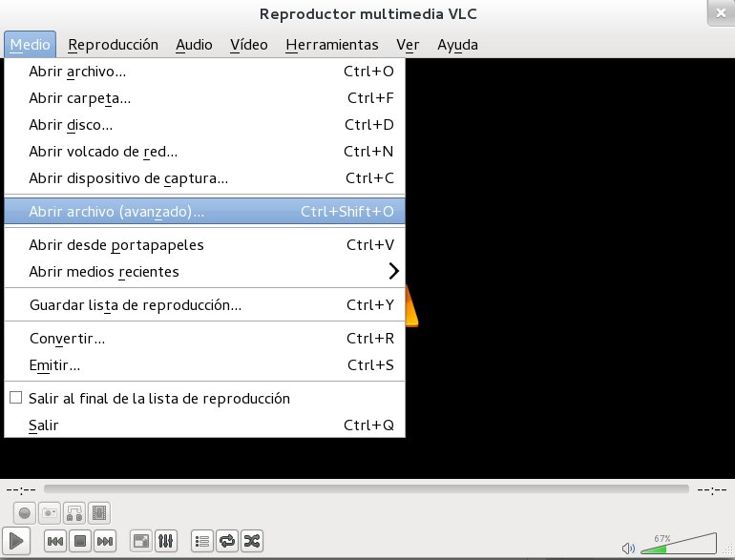The image size is (735, 560).
Task: Toggle fullscreen video icon
Action: (141, 541)
